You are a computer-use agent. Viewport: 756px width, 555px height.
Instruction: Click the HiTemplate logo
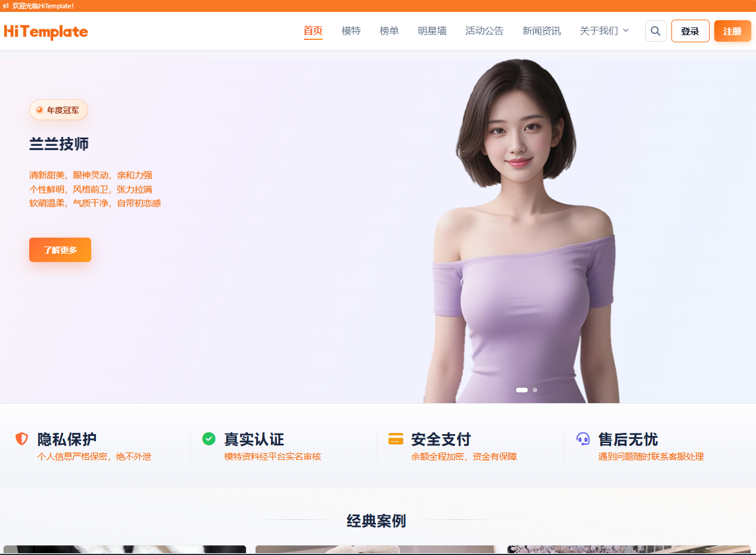click(x=45, y=31)
